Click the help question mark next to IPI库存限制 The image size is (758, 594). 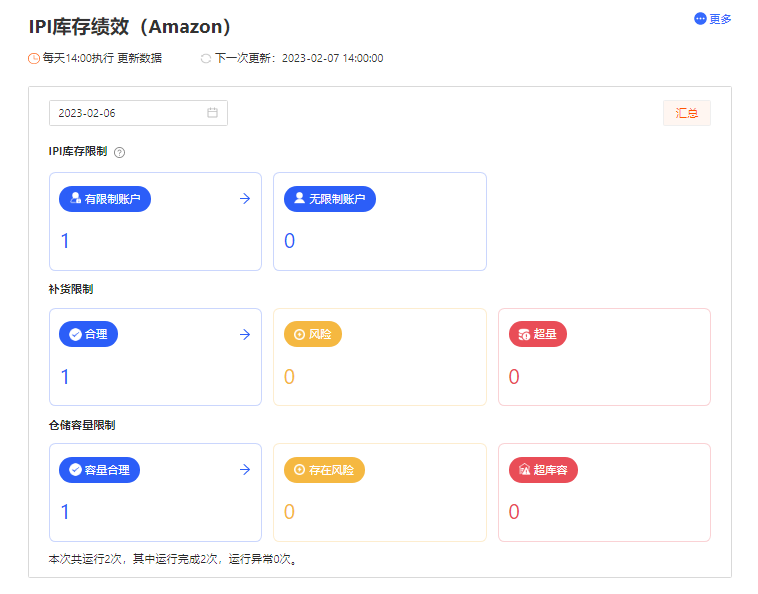(x=119, y=152)
